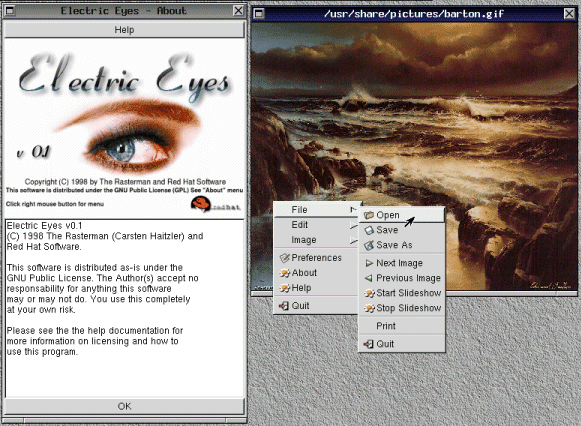
Task: Open window menu icon of the About window
Action: pos(10,11)
